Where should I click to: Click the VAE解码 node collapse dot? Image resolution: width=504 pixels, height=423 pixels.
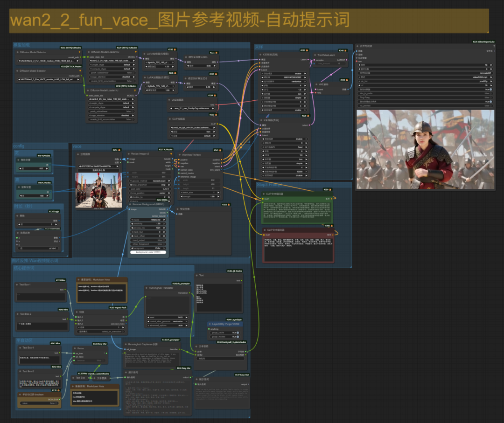(x=316, y=84)
